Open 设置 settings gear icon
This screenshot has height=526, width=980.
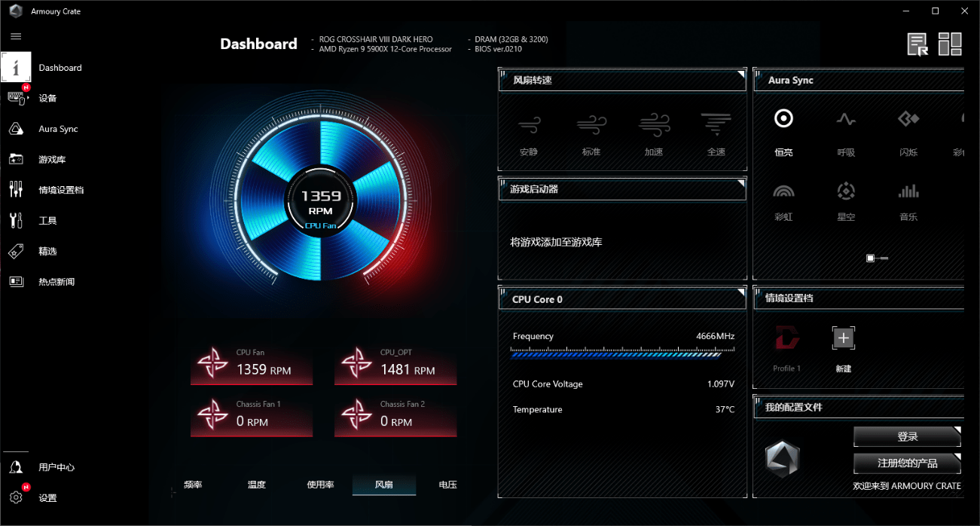[x=16, y=497]
